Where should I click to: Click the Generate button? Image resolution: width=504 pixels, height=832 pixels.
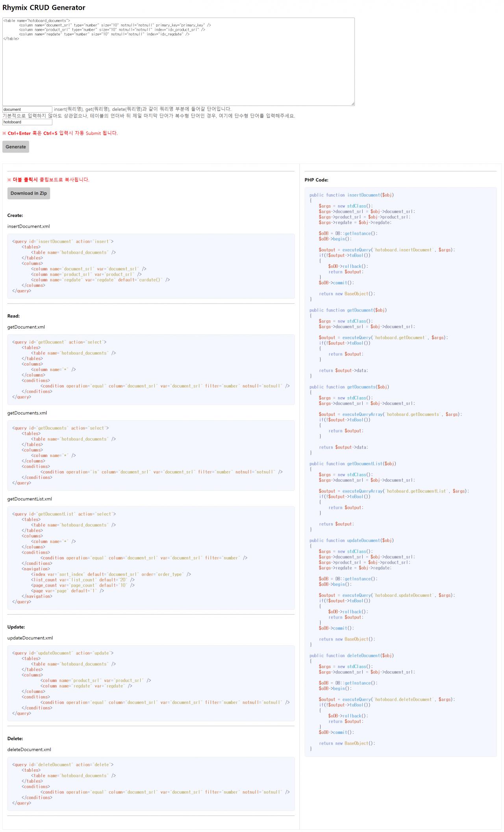pyautogui.click(x=16, y=147)
